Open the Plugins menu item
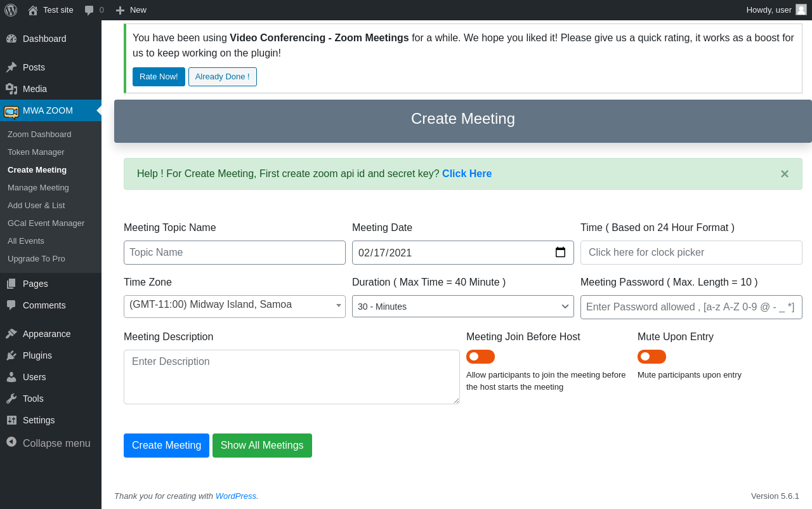Image resolution: width=812 pixels, height=509 pixels. 51,355
